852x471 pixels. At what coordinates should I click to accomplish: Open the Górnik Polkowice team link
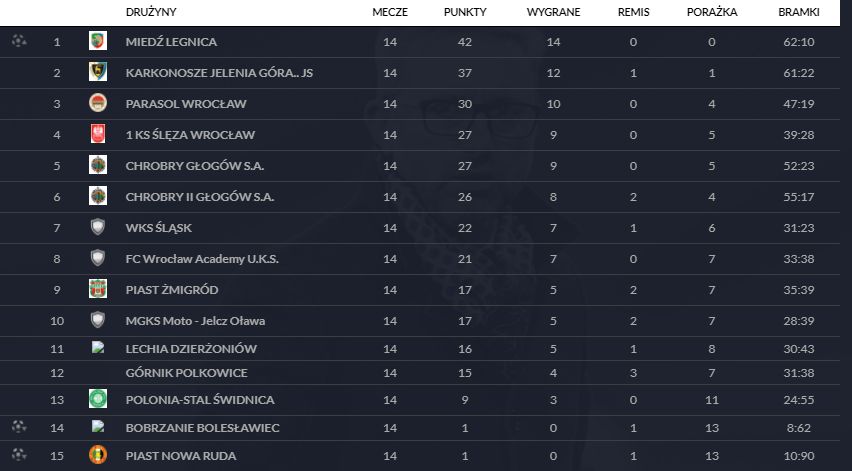186,373
